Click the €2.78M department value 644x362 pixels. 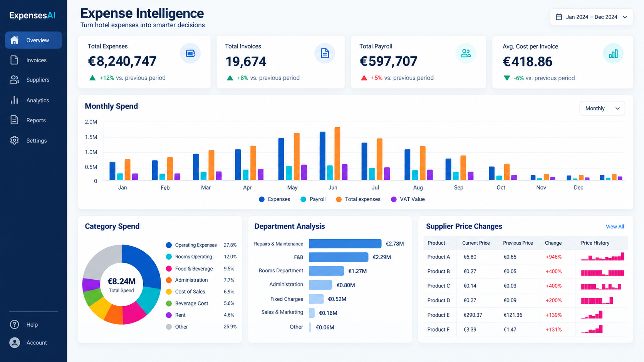(x=395, y=244)
